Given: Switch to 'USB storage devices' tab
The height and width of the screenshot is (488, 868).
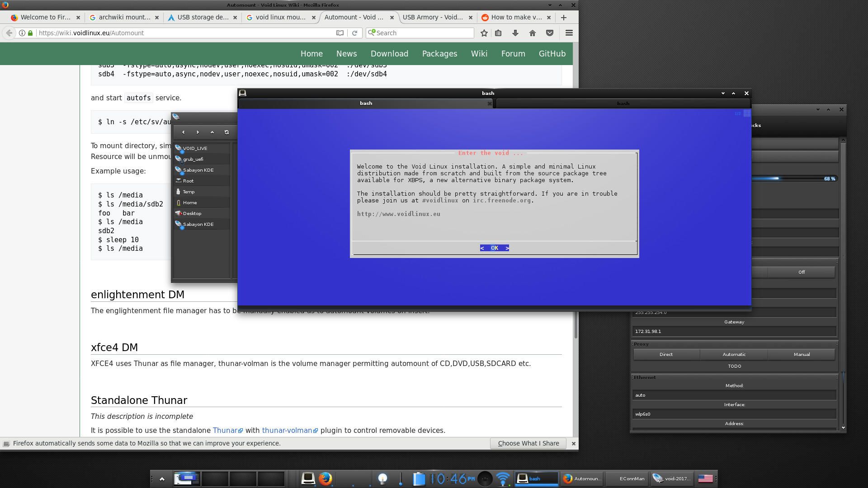Looking at the screenshot, I should click(x=203, y=18).
